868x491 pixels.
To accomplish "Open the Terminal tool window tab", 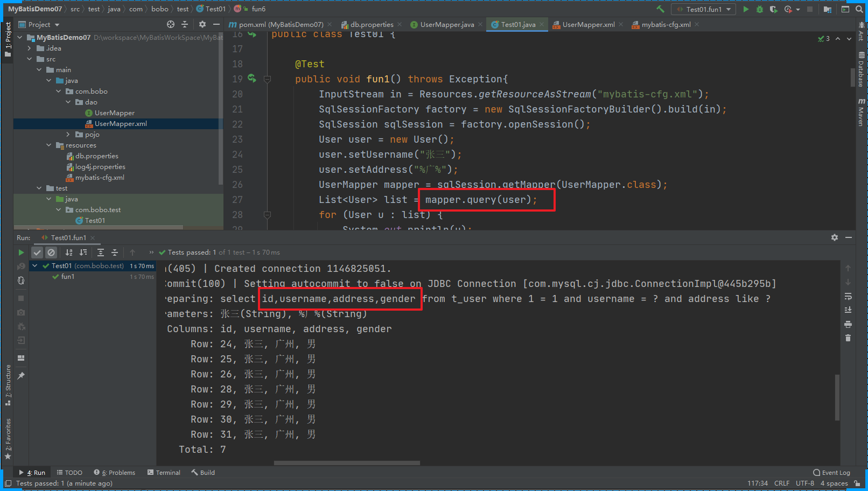I will pos(163,473).
